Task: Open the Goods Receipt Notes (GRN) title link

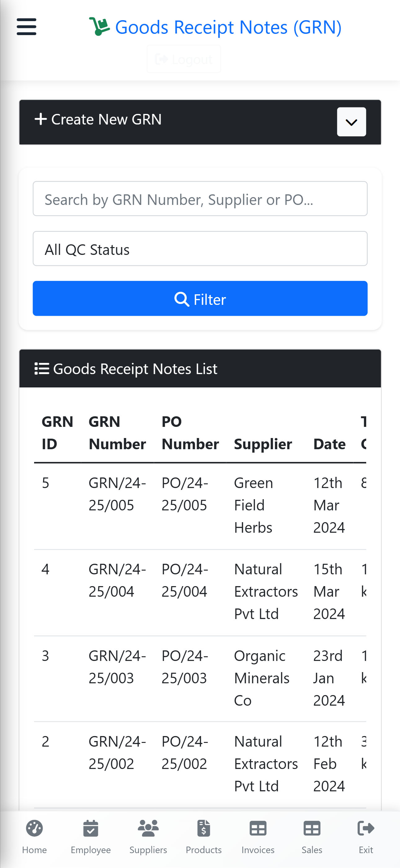Action: (228, 27)
